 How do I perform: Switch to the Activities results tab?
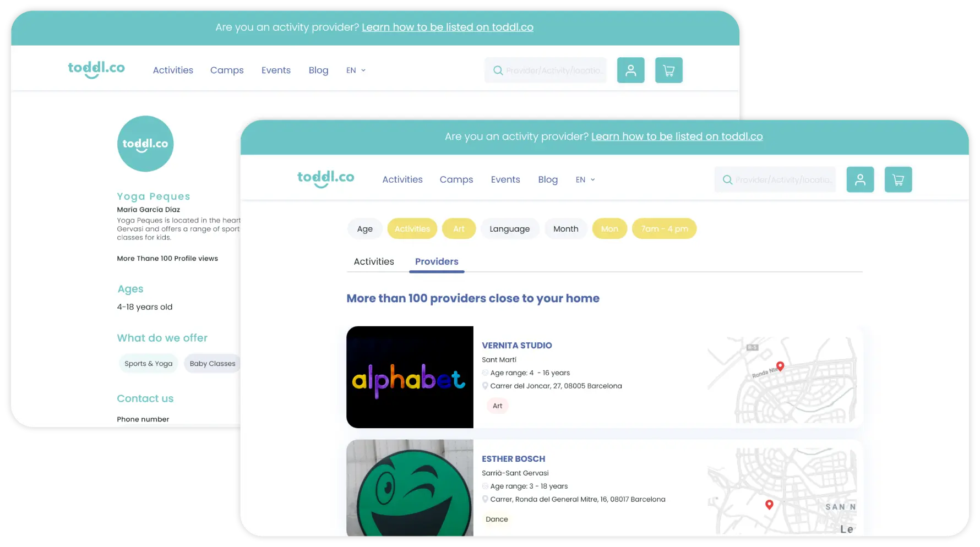[374, 261]
